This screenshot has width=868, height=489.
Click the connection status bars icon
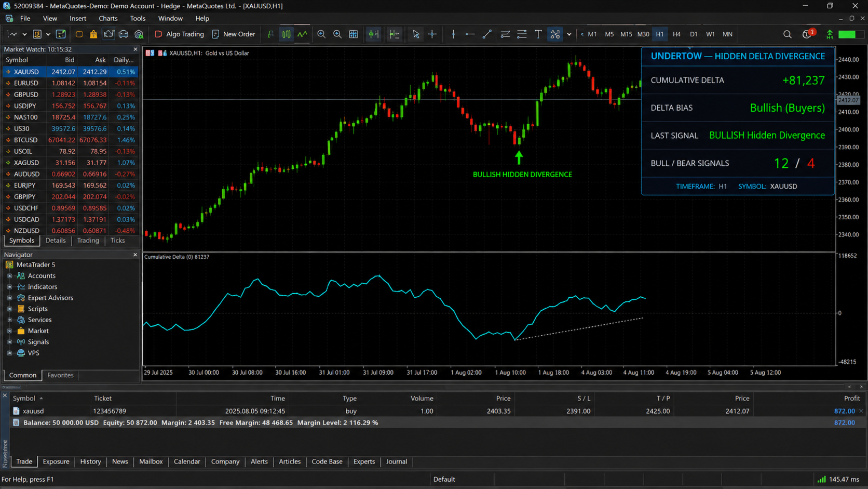821,479
